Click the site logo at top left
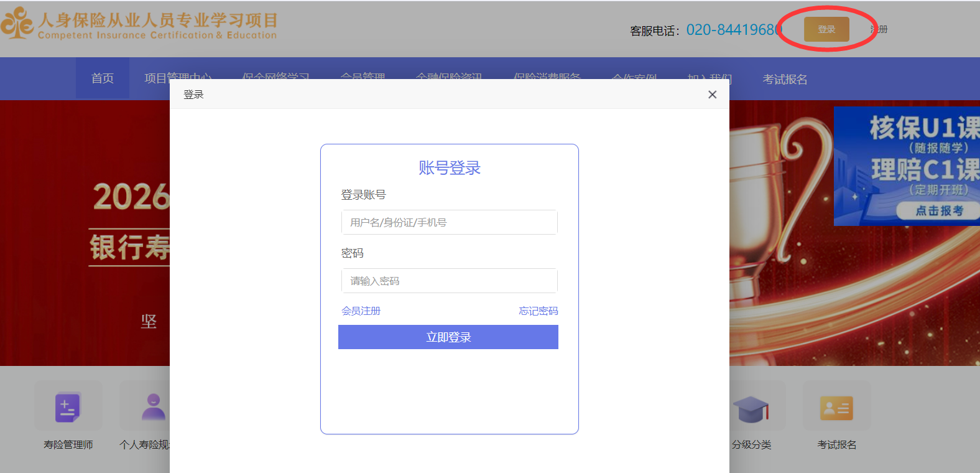The image size is (980, 473). [17, 24]
